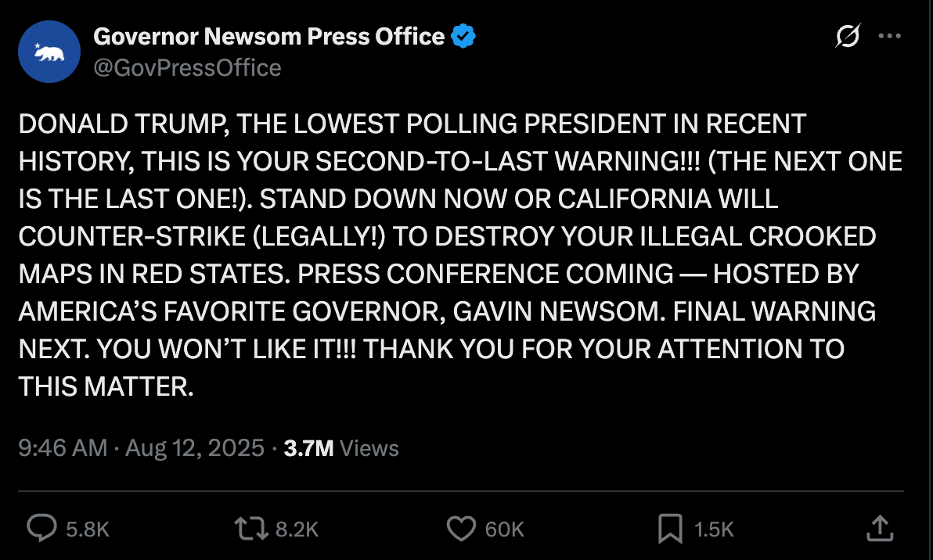Viewport: 933px width, 560px height.
Task: Like the tweet with the heart icon
Action: click(462, 529)
